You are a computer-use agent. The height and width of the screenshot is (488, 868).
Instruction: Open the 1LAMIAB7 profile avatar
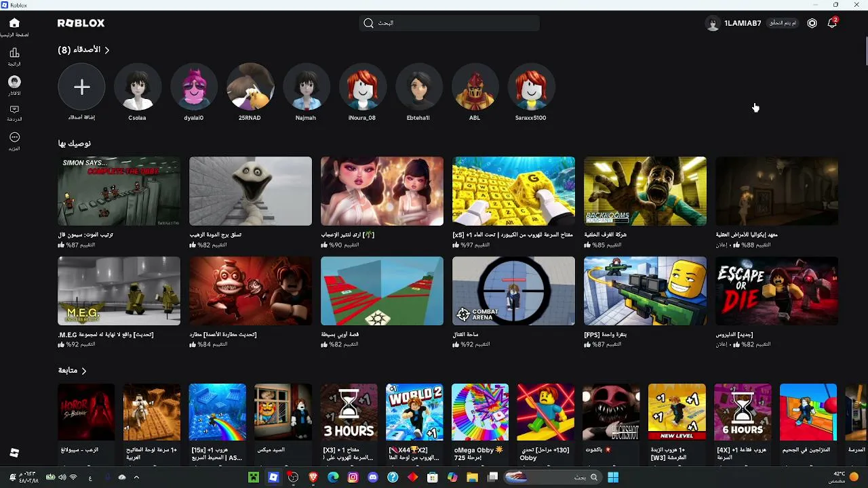click(x=712, y=24)
